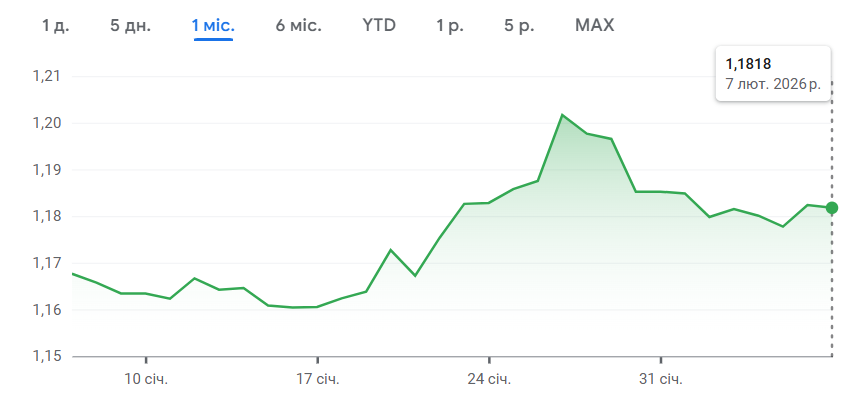Show the "5 р." chart range

[x=519, y=25]
